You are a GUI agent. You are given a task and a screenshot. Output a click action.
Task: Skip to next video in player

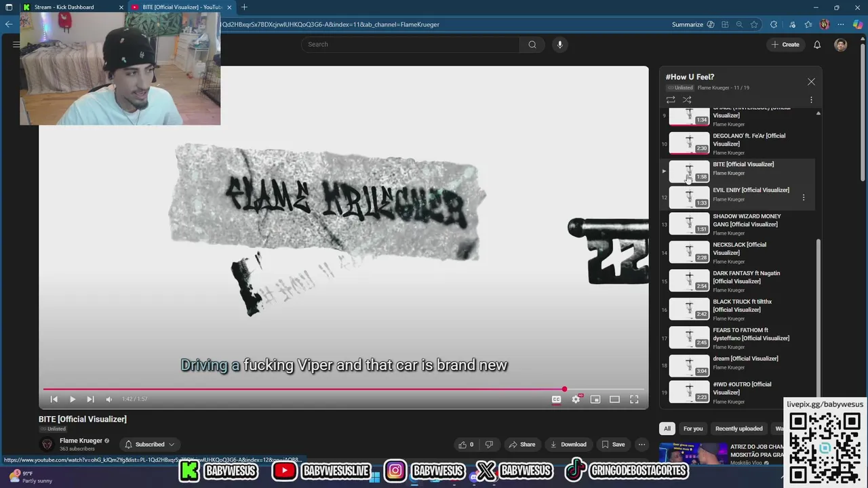pos(90,399)
